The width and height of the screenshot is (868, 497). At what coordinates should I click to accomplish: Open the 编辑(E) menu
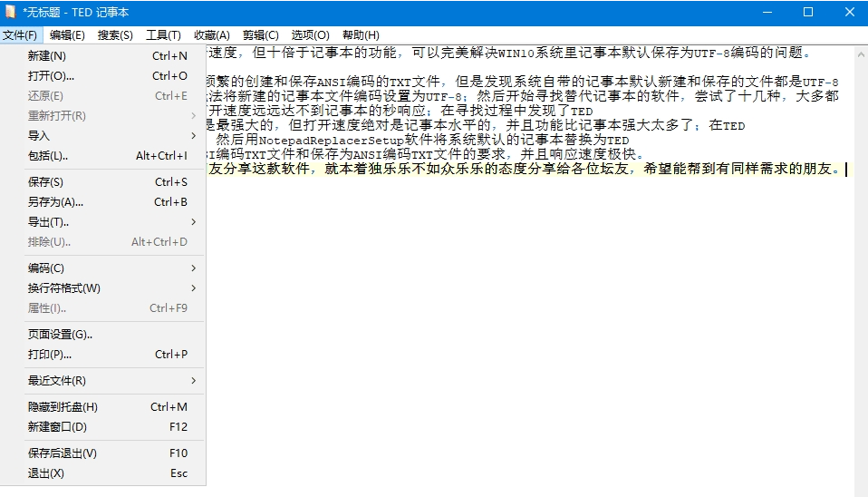point(67,35)
